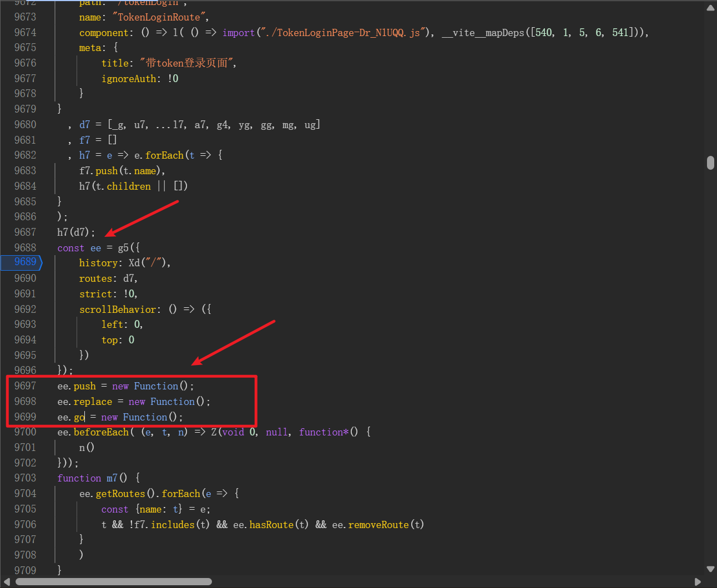Place cursor on the TokenLoginRoute name string
The height and width of the screenshot is (588, 717).
click(x=160, y=17)
